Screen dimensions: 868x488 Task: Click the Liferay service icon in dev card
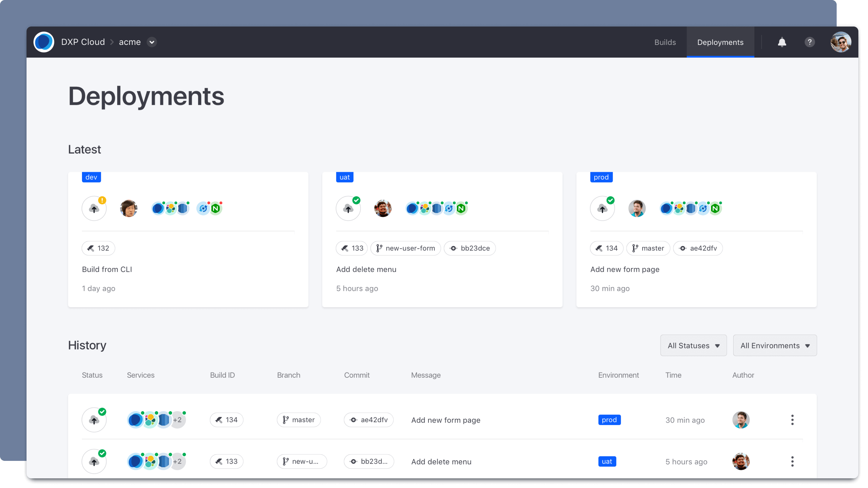click(x=158, y=209)
